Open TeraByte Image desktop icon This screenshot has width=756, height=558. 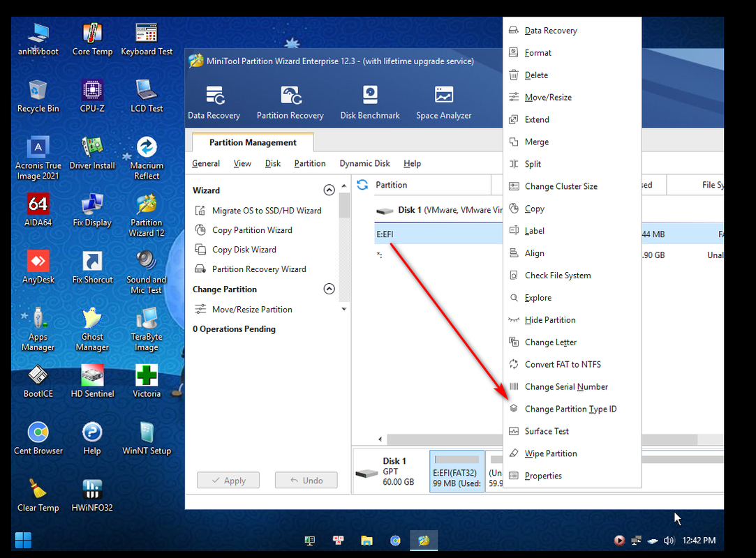tap(147, 330)
